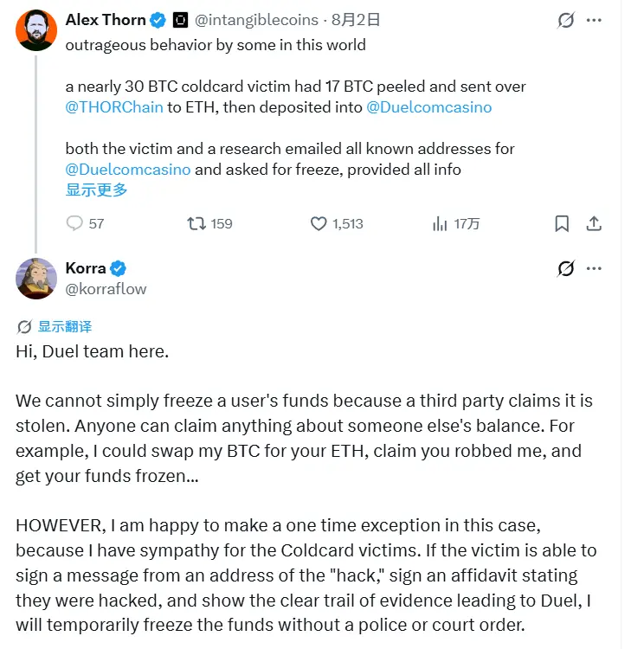Open replies on Alex Thorn's tweet
The width and height of the screenshot is (644, 649).
coord(85,223)
